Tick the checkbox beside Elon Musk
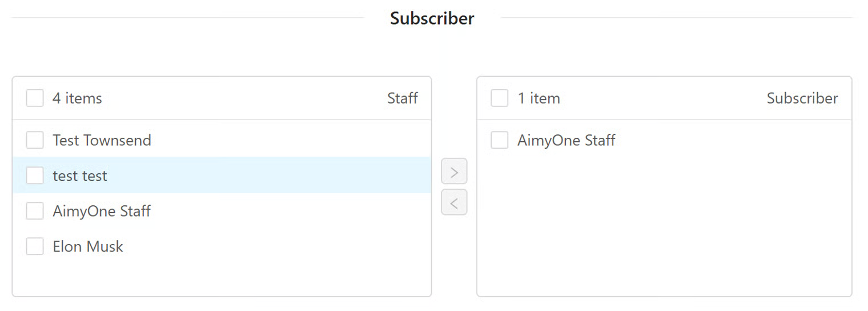Viewport: 868px width, 311px height. tap(35, 246)
